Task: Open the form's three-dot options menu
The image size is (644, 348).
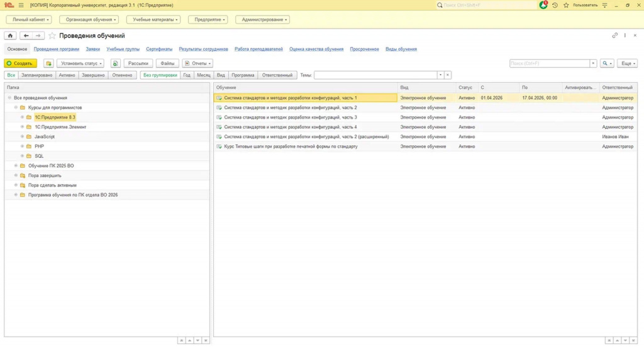Action: [625, 35]
